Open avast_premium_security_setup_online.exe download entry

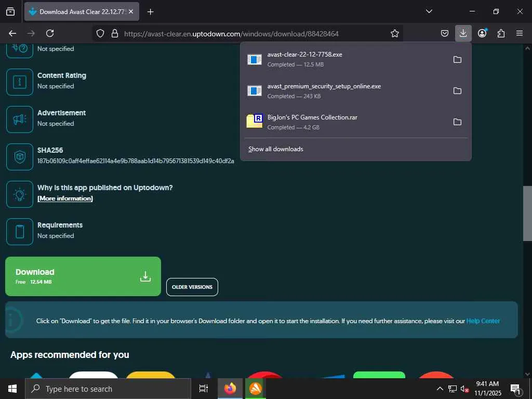point(345,90)
